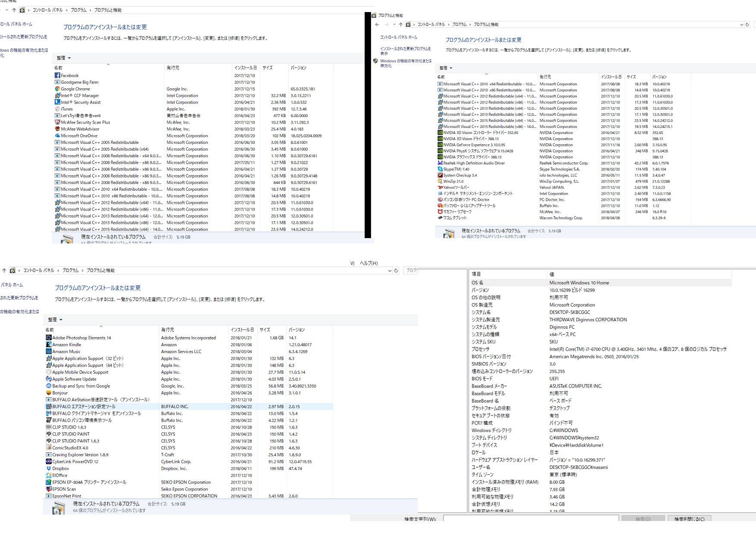Screen dimensions: 756x534
Task: Sort by サイズ column in the Adobe-list window
Action: pyautogui.click(x=265, y=330)
